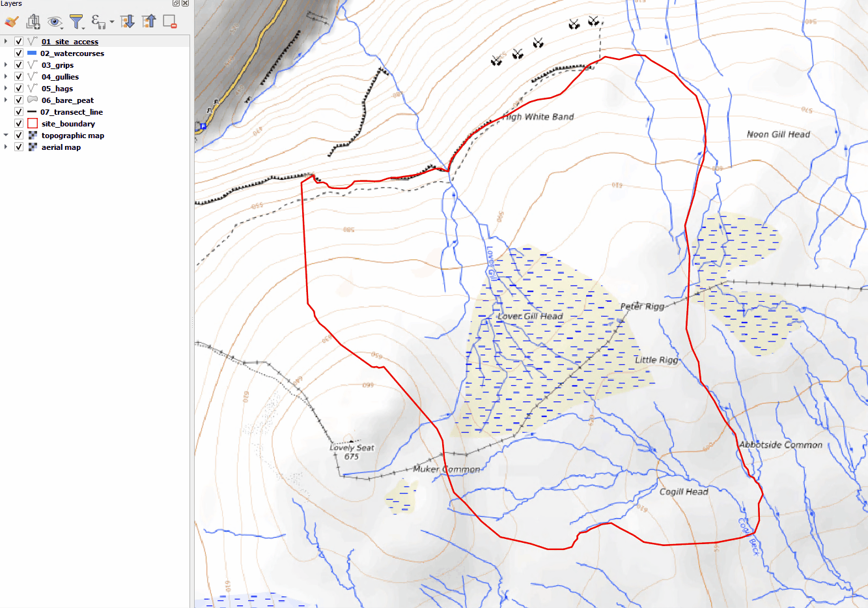Image resolution: width=868 pixels, height=608 pixels.
Task: Open the Manage Map Themes eye icon
Action: click(x=55, y=22)
